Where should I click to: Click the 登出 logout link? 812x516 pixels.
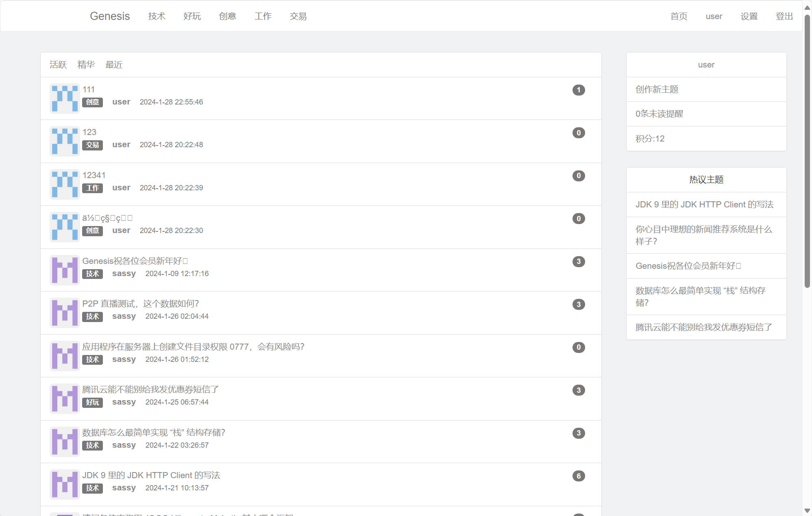pos(784,16)
